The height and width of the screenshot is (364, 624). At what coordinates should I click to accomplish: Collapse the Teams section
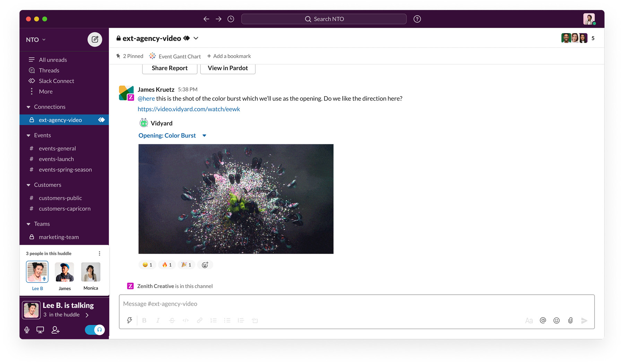28,224
